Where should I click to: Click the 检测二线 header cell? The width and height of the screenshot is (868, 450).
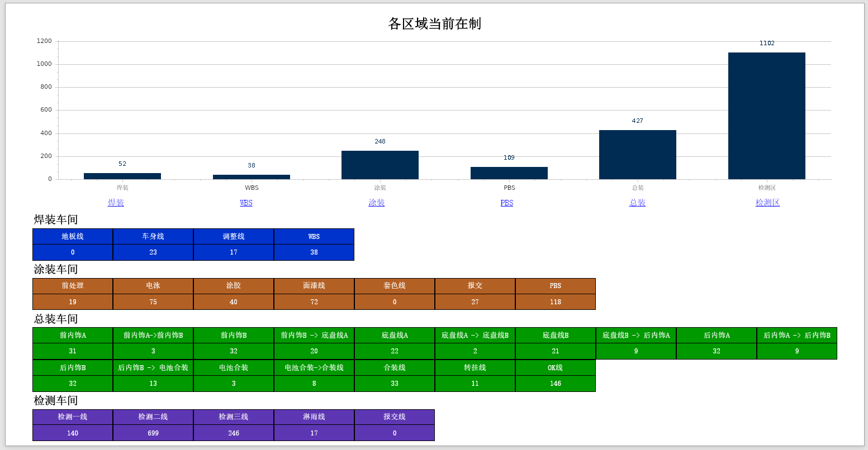click(153, 417)
